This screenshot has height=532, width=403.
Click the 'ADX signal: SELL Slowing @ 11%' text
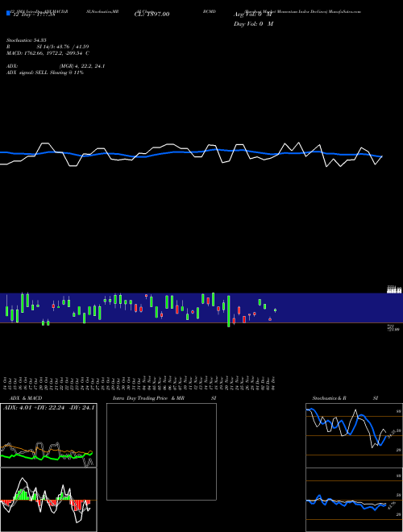(x=45, y=73)
